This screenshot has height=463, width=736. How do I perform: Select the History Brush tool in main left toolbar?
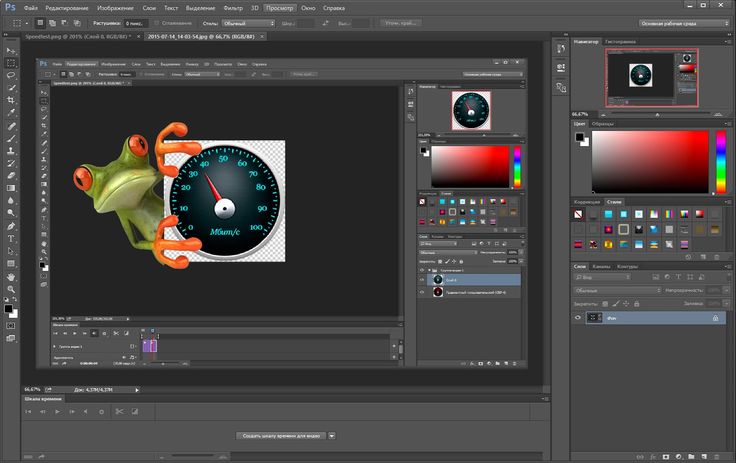click(x=11, y=163)
